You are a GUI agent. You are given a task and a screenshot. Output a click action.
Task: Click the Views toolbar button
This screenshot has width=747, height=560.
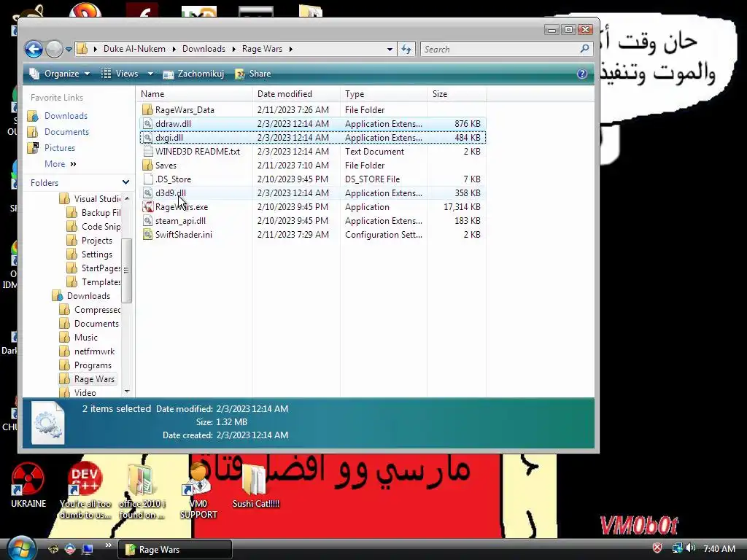point(120,74)
